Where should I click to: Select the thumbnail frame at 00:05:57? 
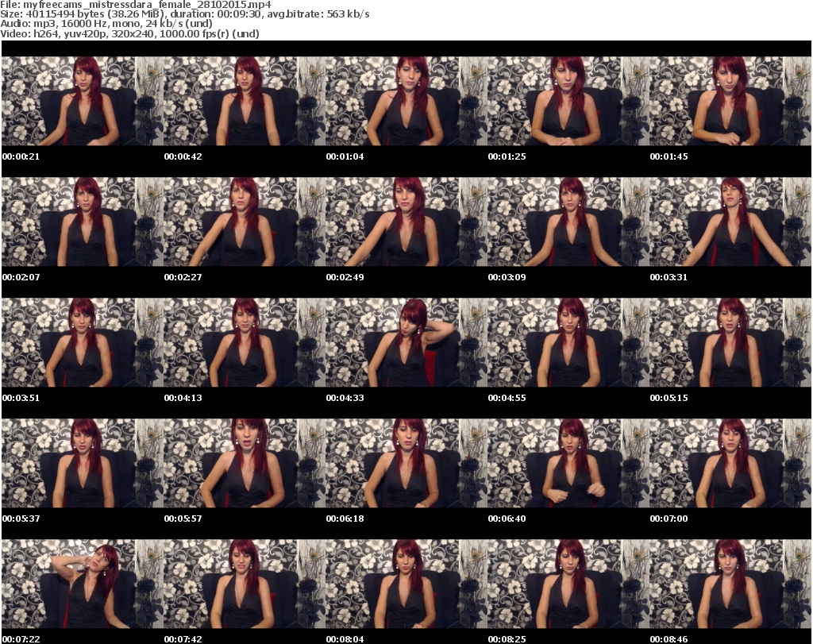point(245,463)
